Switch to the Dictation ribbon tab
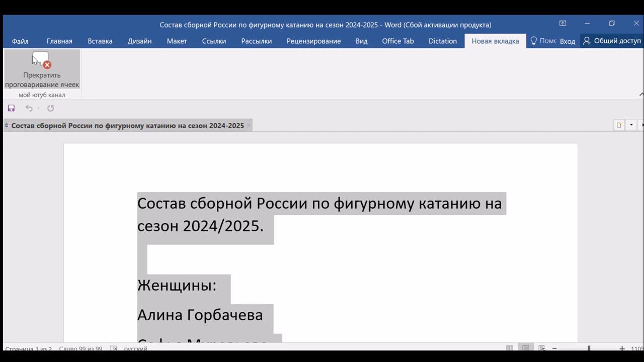The height and width of the screenshot is (362, 644). pyautogui.click(x=443, y=41)
